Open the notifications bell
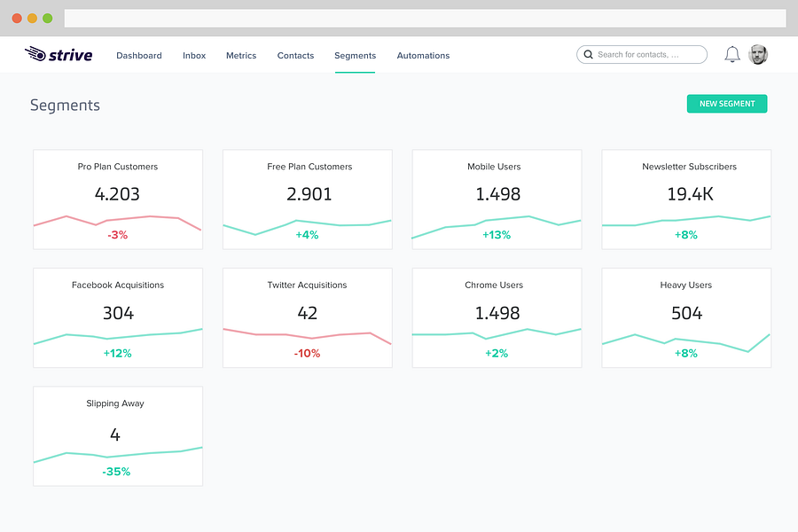This screenshot has width=798, height=532. [731, 54]
